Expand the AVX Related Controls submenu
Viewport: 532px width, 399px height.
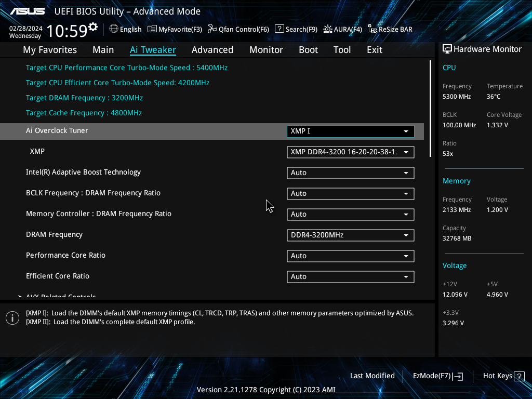pyautogui.click(x=60, y=297)
